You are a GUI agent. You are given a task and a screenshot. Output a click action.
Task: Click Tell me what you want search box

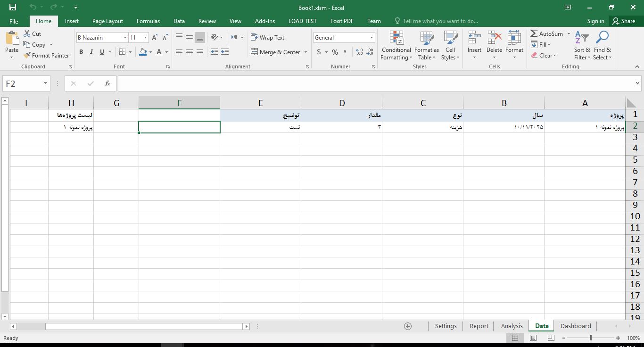point(436,21)
